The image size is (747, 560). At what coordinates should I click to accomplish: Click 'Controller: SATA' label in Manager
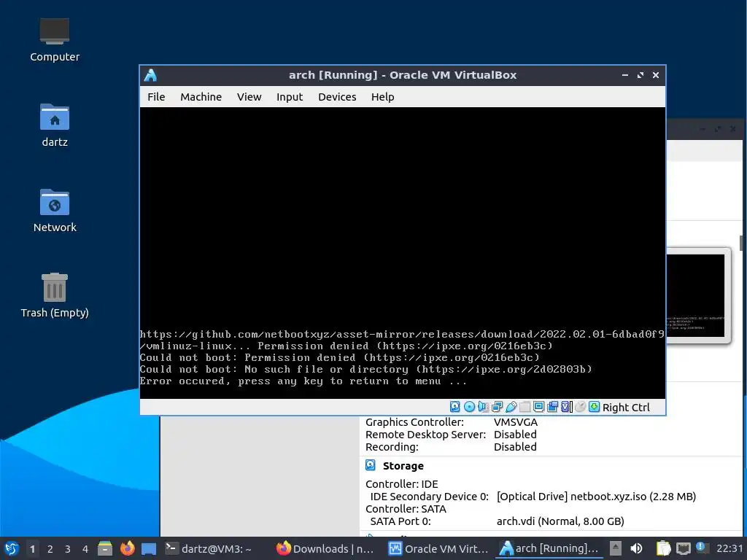(406, 508)
